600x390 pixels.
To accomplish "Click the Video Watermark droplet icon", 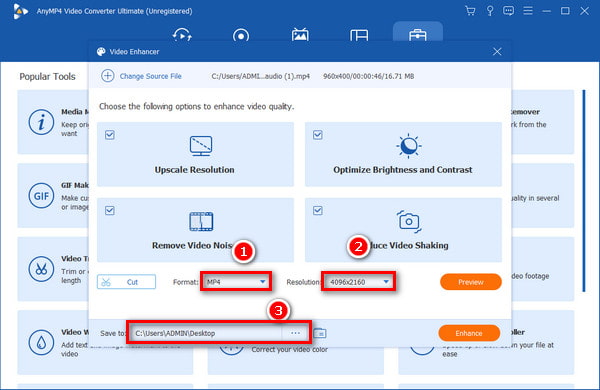I will pyautogui.click(x=41, y=343).
